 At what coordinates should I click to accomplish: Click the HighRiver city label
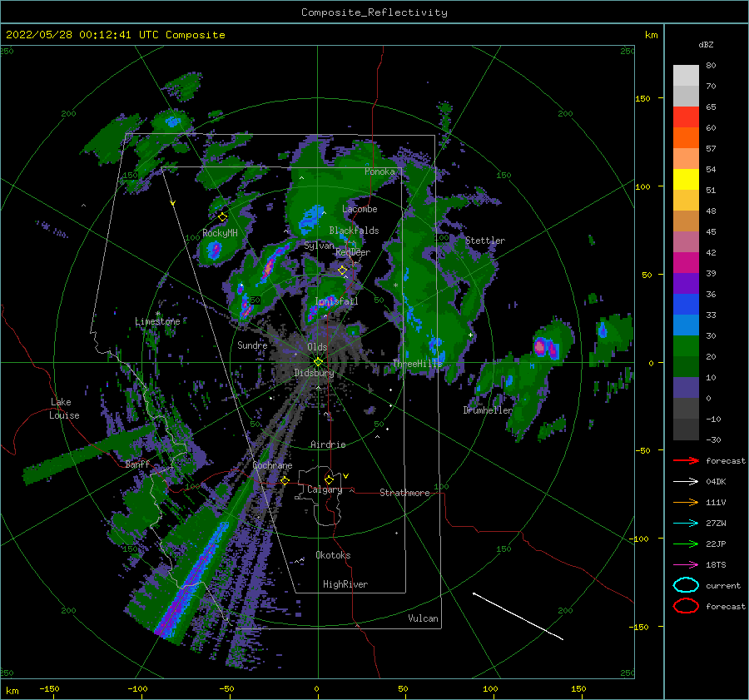pos(345,584)
